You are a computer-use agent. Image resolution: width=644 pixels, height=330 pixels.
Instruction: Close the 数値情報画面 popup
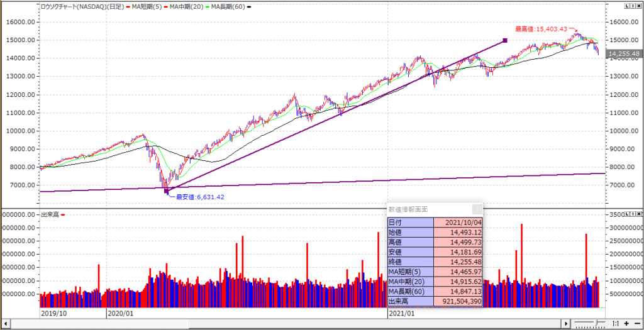tap(477, 209)
